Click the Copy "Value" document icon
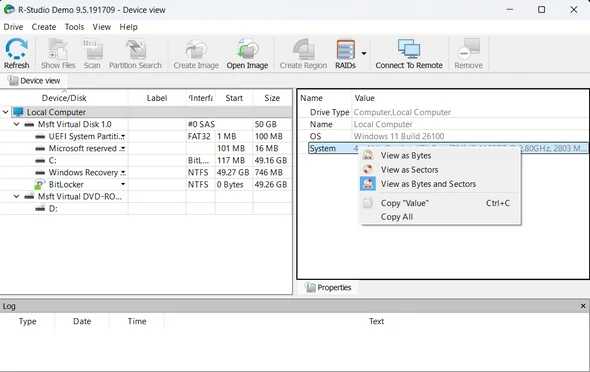 368,203
